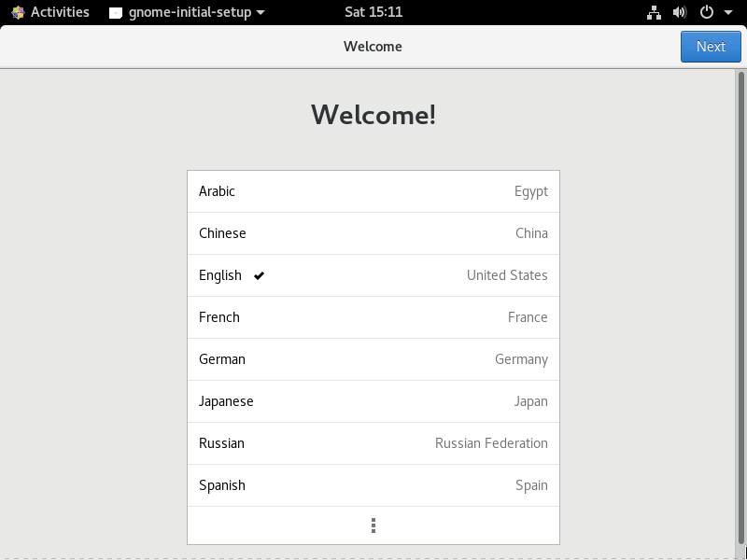Click the power icon in top bar

coord(706,12)
